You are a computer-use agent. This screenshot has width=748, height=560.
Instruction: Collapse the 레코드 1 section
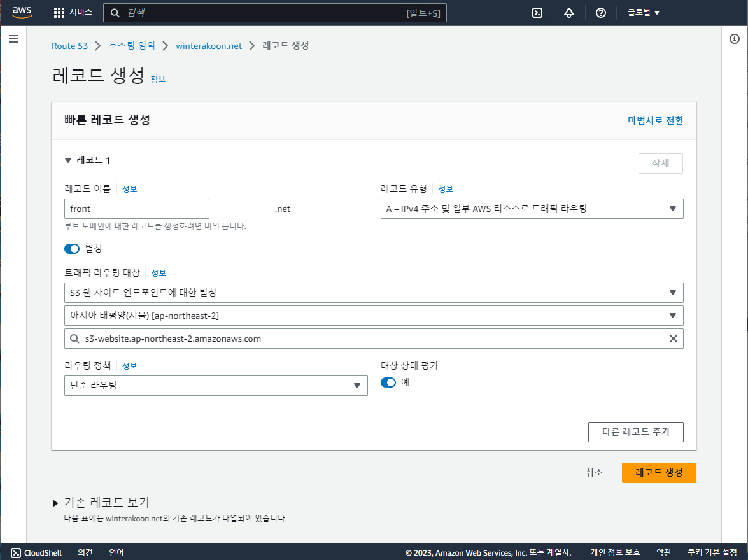click(67, 160)
